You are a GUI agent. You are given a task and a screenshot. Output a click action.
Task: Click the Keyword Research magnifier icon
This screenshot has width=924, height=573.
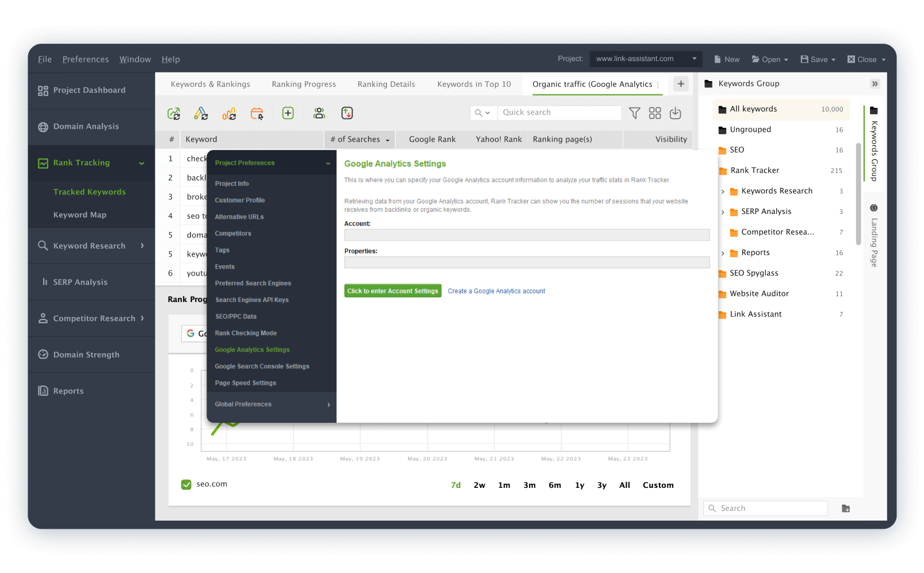tap(43, 246)
